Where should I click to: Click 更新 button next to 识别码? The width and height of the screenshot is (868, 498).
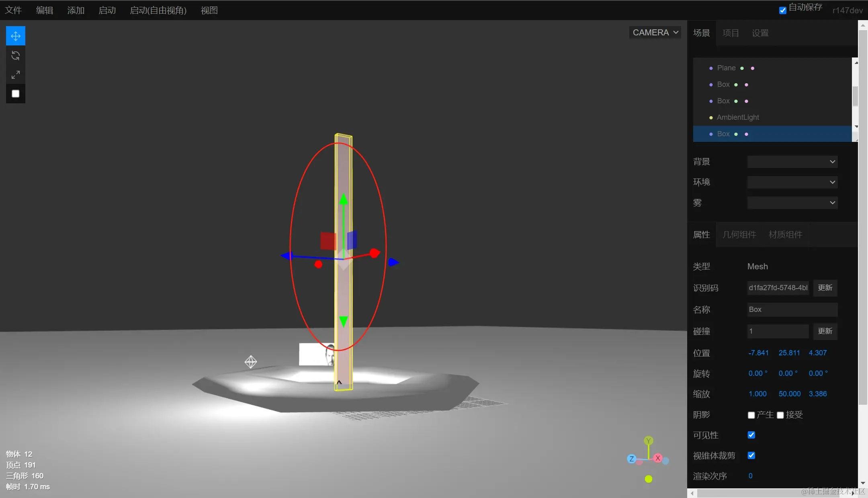[825, 288]
